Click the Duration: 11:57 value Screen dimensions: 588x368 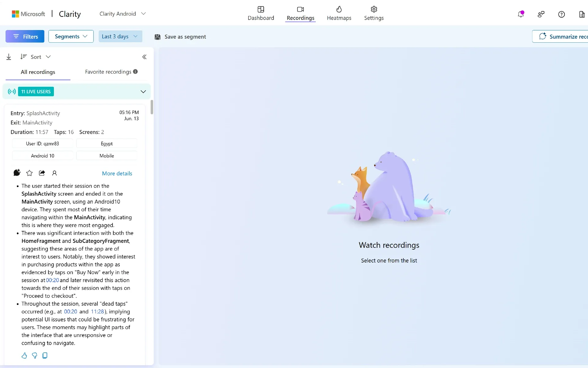point(29,132)
